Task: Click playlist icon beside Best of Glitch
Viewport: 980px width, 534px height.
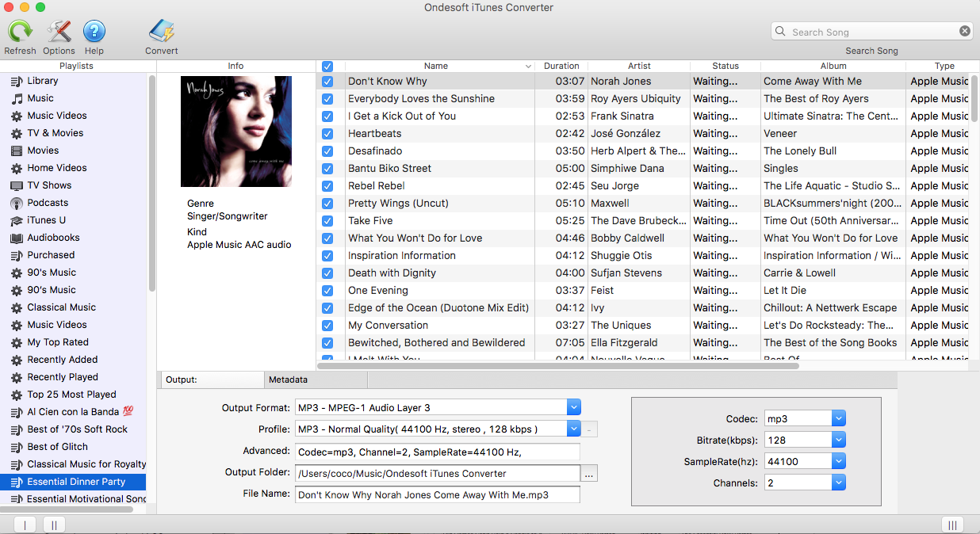Action: tap(17, 447)
